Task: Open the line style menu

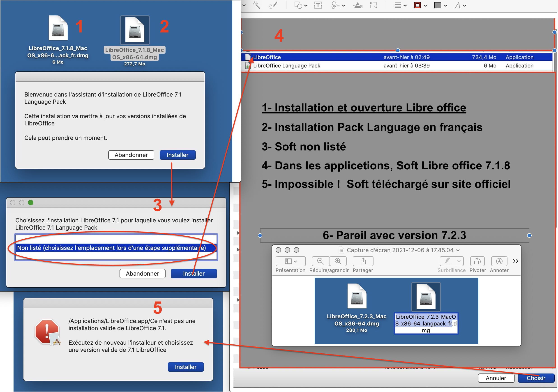Action: (400, 5)
